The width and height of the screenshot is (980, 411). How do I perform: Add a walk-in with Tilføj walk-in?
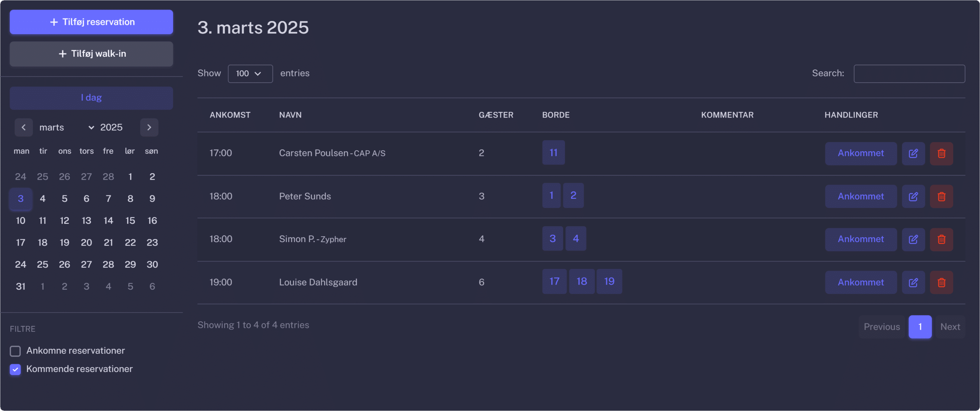pos(91,54)
